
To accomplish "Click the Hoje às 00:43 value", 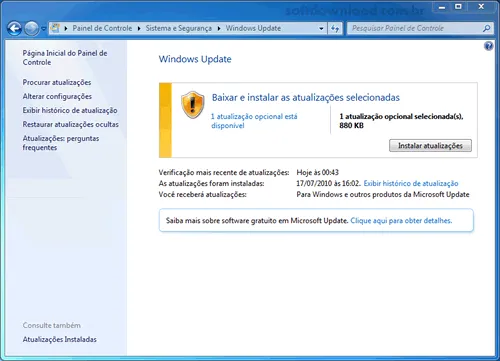I will [317, 172].
